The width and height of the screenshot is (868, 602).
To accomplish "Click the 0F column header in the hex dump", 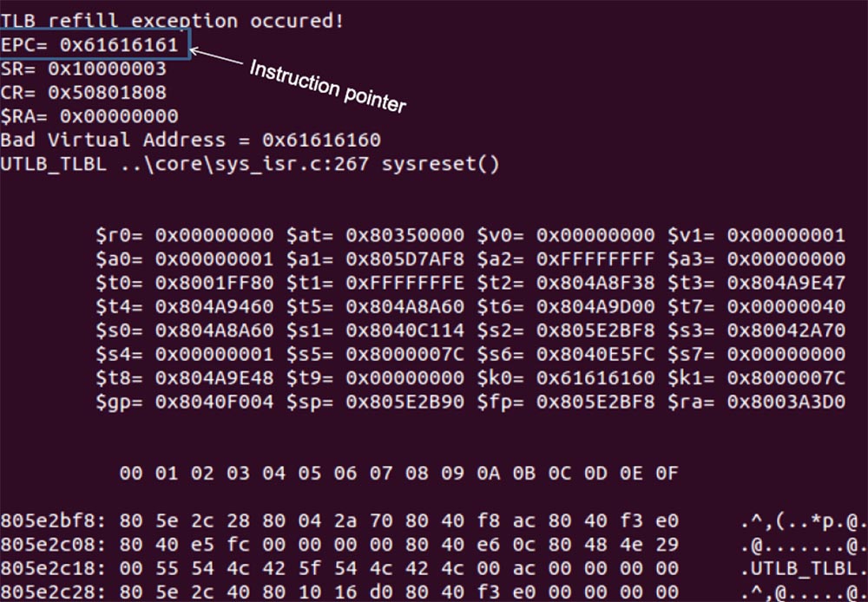I will [666, 474].
